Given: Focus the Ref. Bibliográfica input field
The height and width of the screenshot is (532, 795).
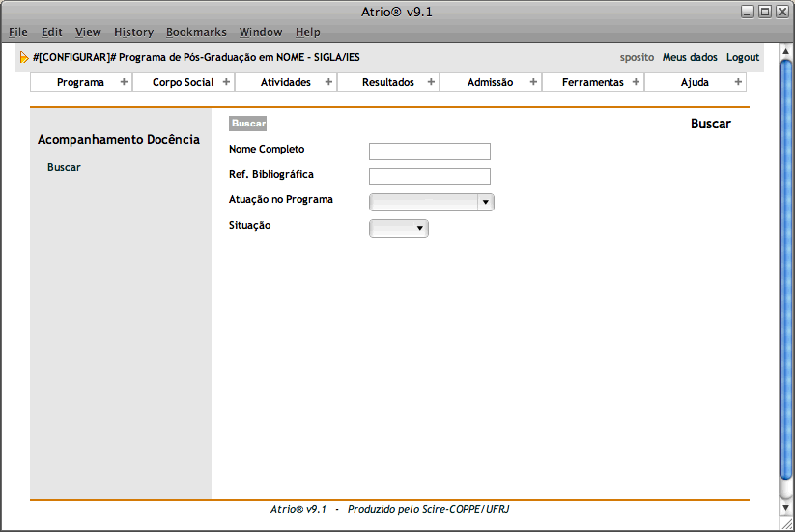Looking at the screenshot, I should tap(430, 177).
